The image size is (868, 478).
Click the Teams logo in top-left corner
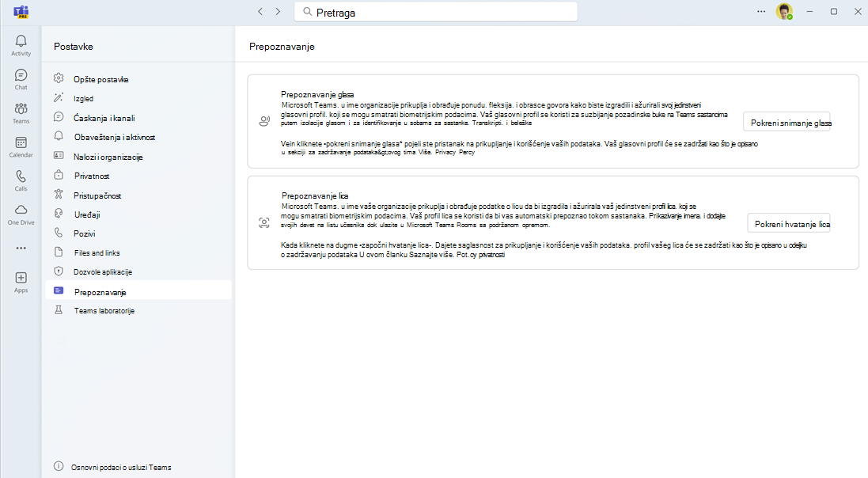point(21,12)
